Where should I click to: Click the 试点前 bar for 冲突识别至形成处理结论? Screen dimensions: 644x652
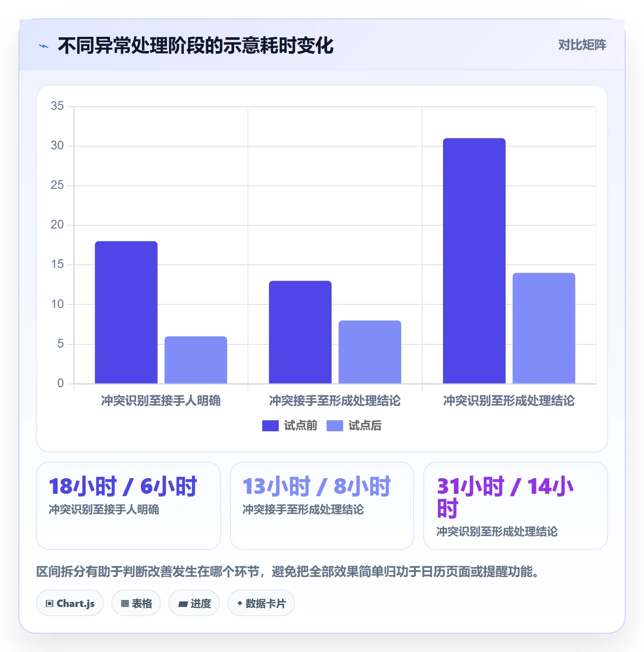[x=474, y=261]
